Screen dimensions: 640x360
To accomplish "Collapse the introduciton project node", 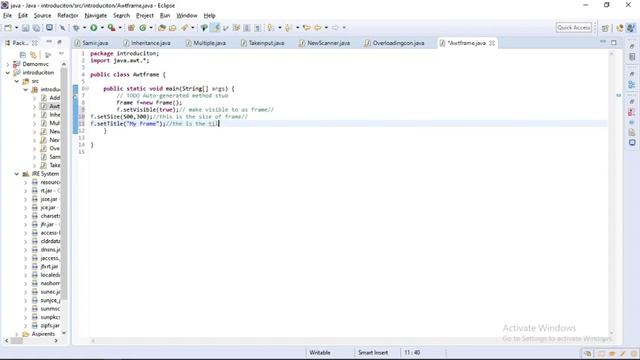I will 7,73.
